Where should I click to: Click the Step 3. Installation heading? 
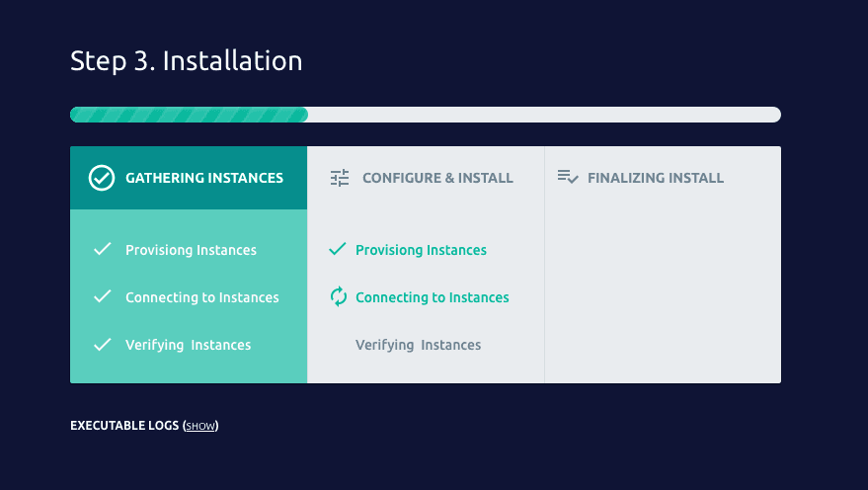(186, 61)
